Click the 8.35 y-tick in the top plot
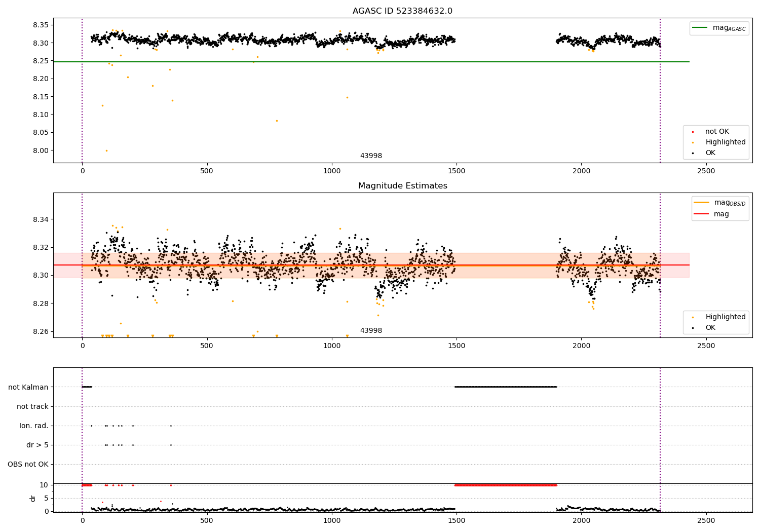The image size is (760, 532). pos(40,25)
